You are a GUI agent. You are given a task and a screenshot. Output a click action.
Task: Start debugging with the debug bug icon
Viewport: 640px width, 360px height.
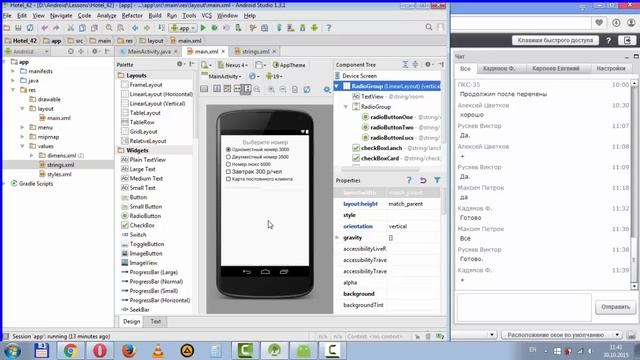coord(214,28)
